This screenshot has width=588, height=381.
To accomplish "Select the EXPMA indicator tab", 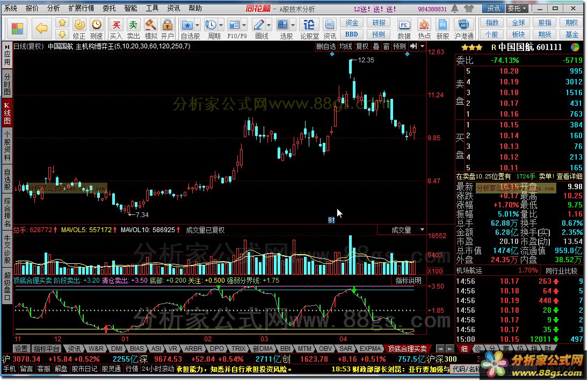I will [x=370, y=348].
